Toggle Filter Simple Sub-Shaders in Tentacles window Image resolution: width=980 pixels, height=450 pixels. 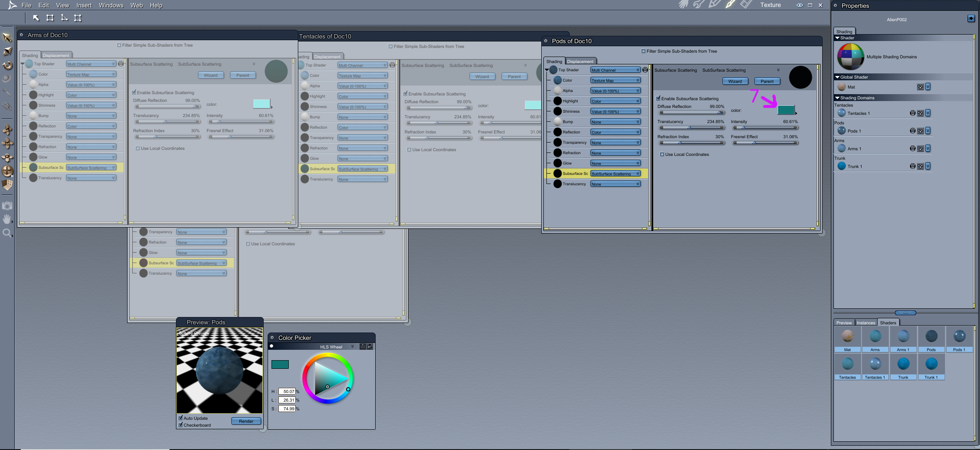pos(390,46)
